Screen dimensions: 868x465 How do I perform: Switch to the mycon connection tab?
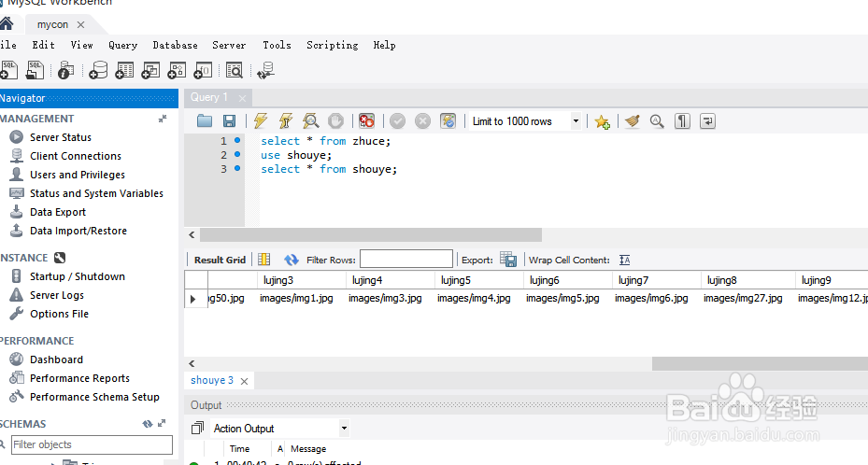(x=52, y=25)
